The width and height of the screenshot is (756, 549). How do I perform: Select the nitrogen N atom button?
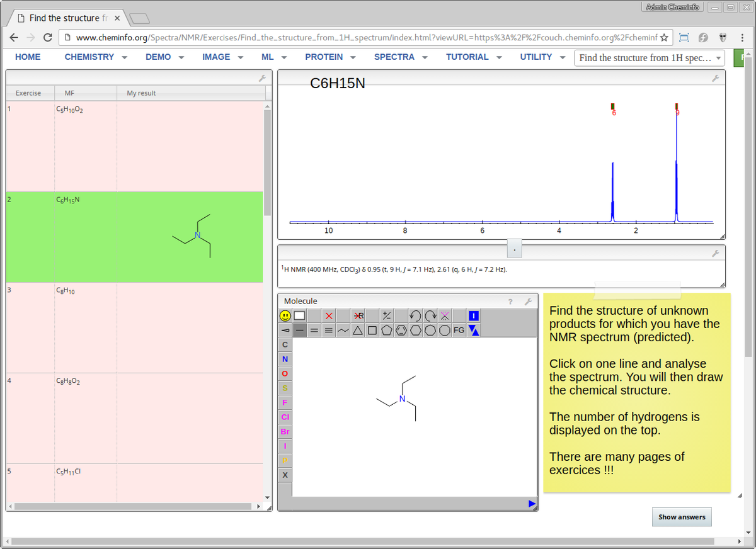coord(285,359)
